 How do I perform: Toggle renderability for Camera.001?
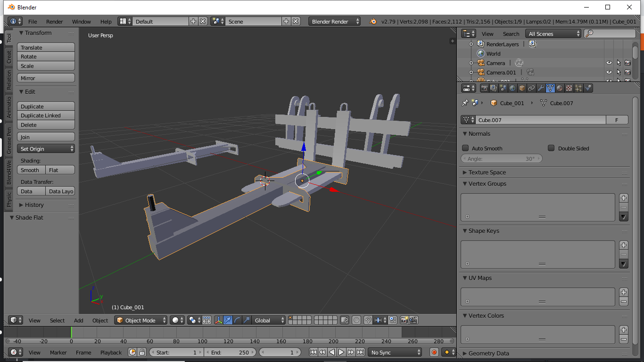point(627,72)
